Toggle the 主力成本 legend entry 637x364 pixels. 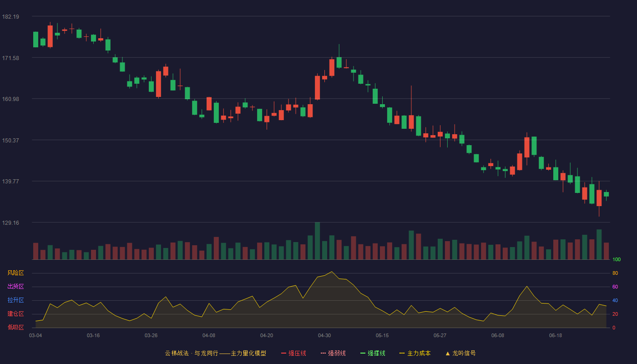pyautogui.click(x=415, y=353)
